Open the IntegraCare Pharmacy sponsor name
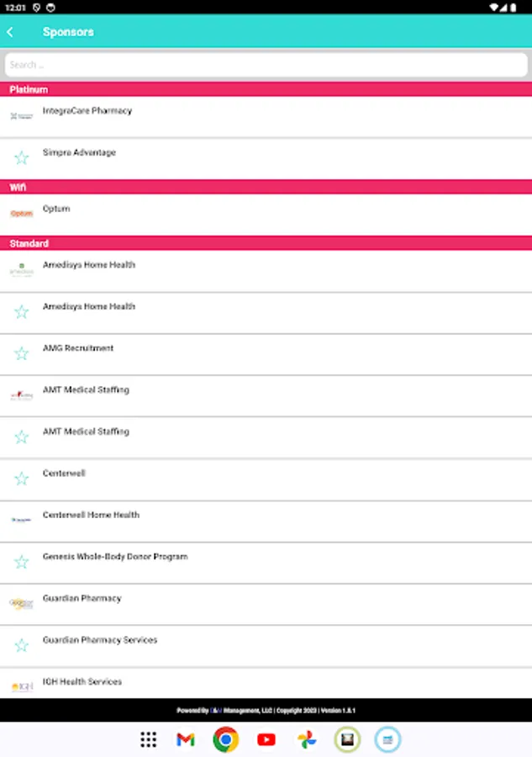 pos(87,111)
